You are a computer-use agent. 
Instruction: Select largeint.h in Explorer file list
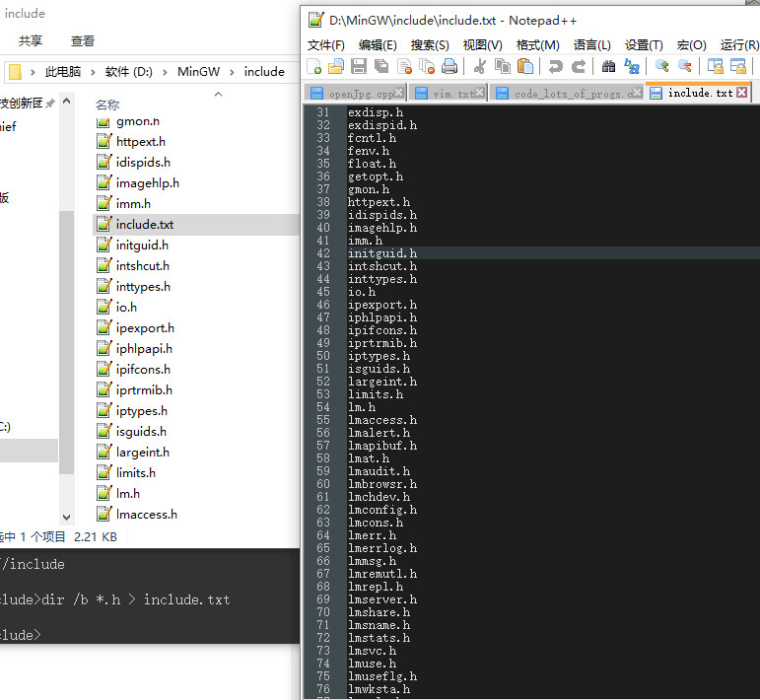(x=143, y=453)
